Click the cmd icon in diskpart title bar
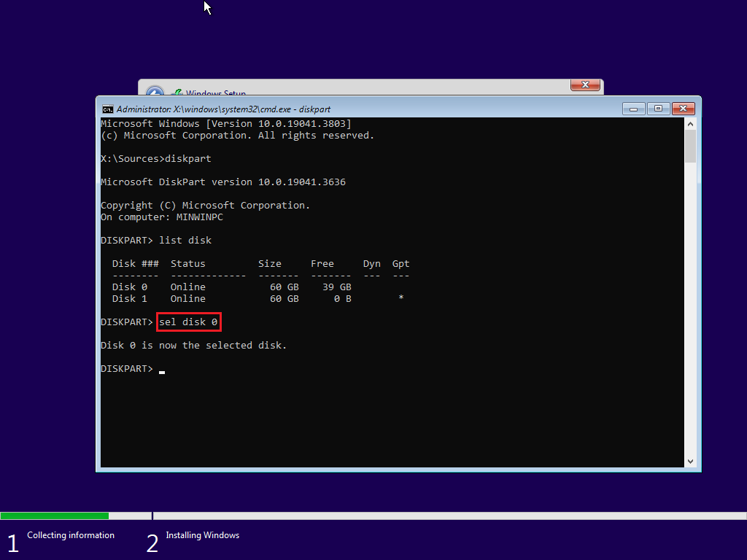 point(108,109)
